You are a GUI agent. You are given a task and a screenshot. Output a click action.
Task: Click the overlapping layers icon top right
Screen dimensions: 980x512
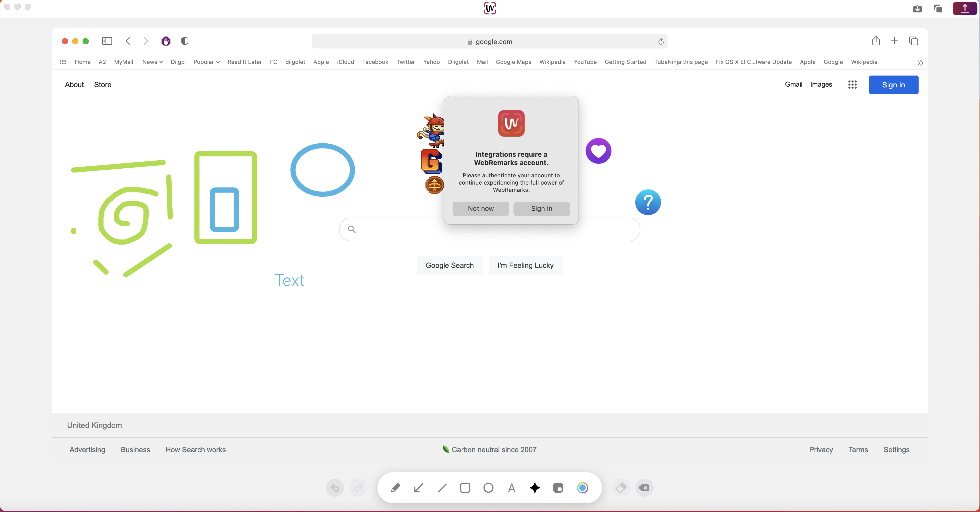(938, 8)
